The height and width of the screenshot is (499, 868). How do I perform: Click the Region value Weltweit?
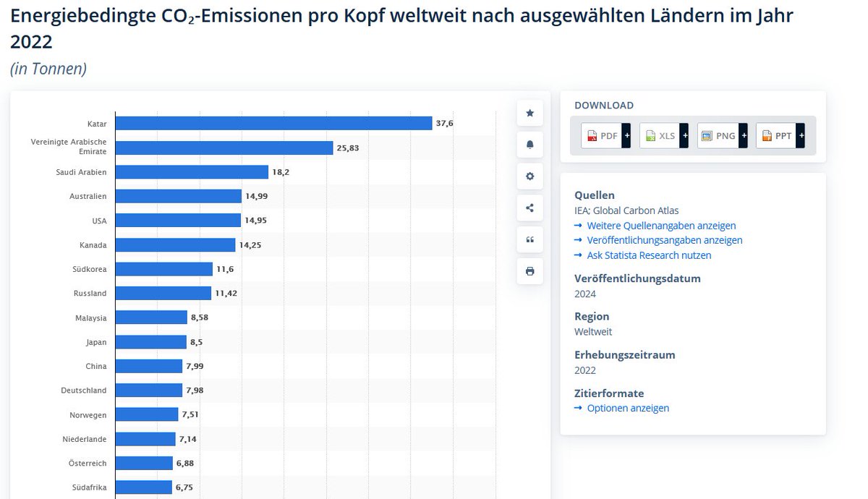[x=593, y=332]
